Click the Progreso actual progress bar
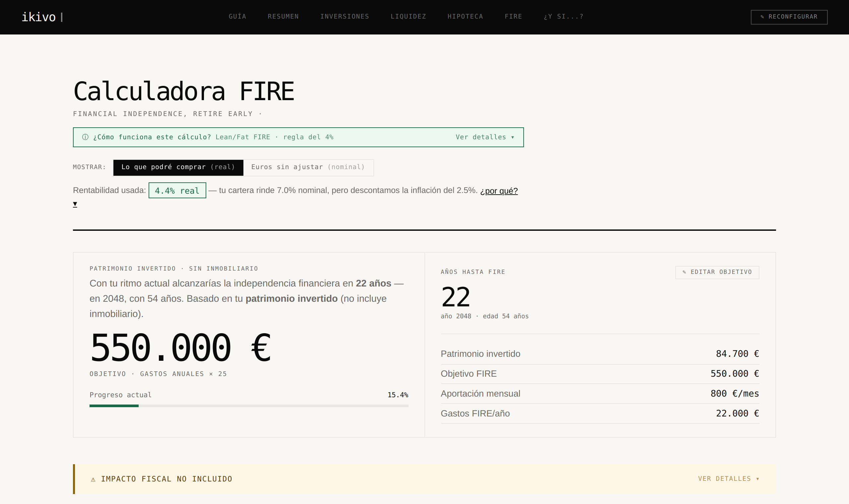Screen dimensions: 849x504 click(x=249, y=406)
